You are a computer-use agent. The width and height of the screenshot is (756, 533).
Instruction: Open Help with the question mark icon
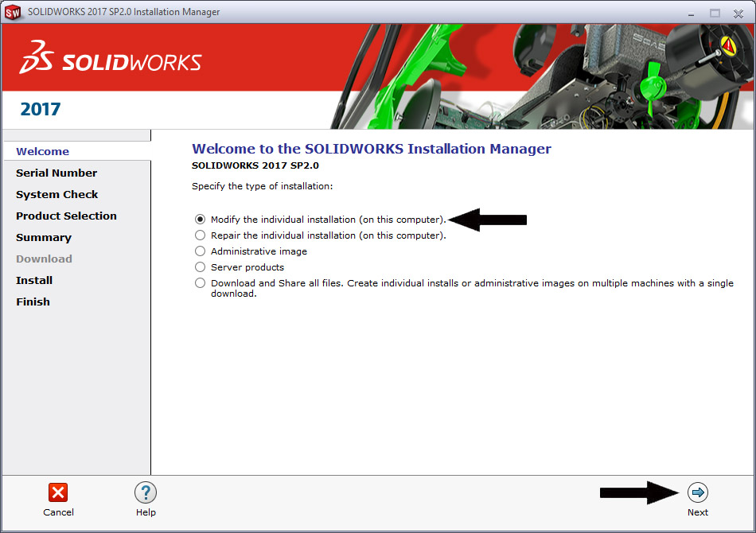146,492
